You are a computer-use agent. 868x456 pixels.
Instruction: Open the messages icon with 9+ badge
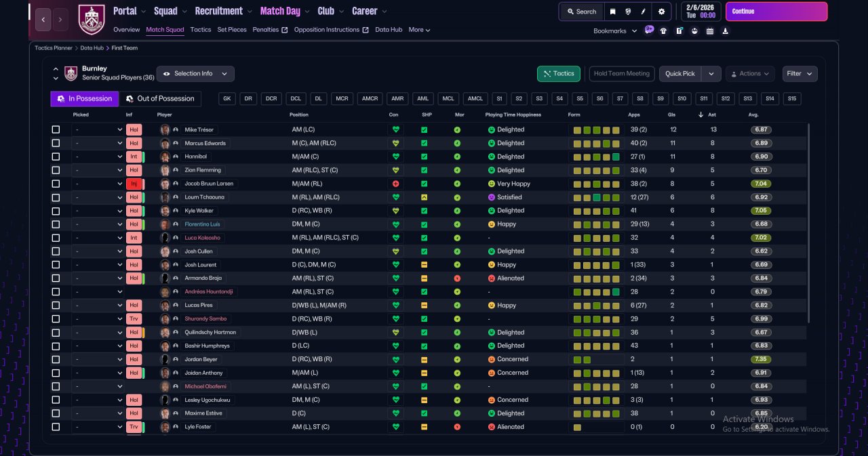point(649,30)
